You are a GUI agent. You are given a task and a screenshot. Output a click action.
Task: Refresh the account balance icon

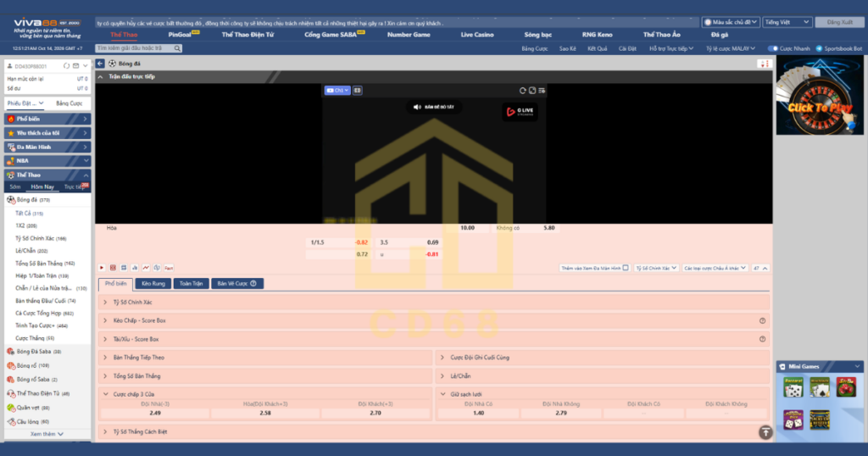pos(66,66)
